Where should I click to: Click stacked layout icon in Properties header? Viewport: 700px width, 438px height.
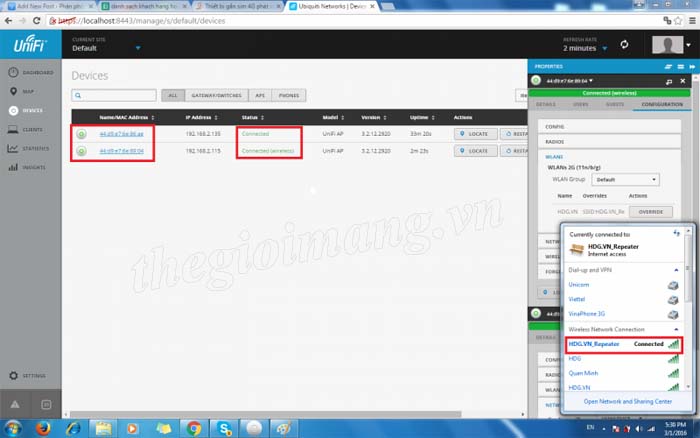pyautogui.click(x=668, y=67)
